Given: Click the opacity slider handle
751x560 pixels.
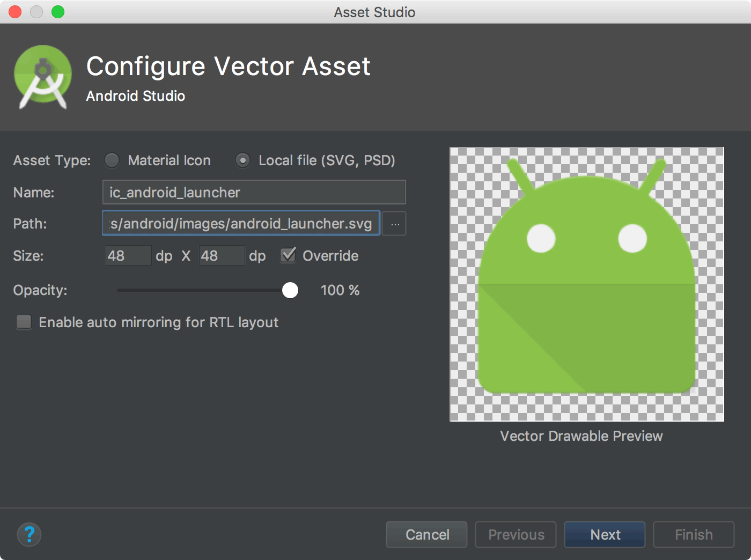Looking at the screenshot, I should (290, 290).
